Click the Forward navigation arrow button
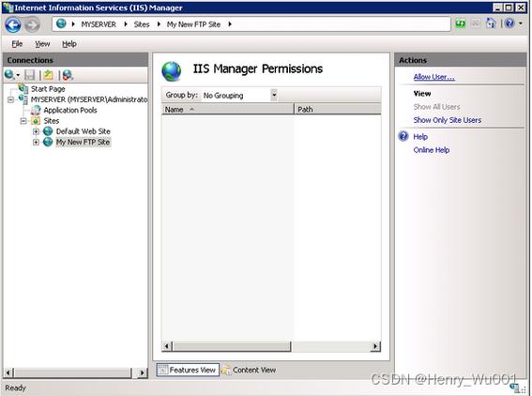This screenshot has width=532, height=396. click(32, 24)
